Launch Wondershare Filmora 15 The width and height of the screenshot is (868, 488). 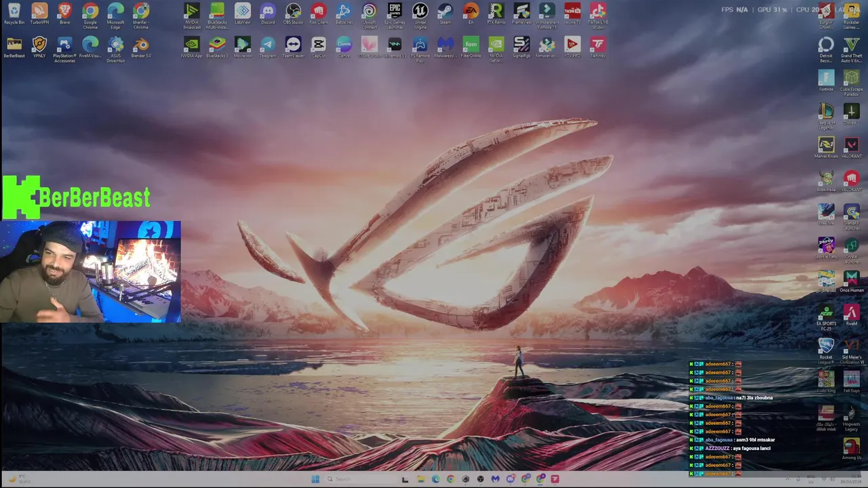547,15
